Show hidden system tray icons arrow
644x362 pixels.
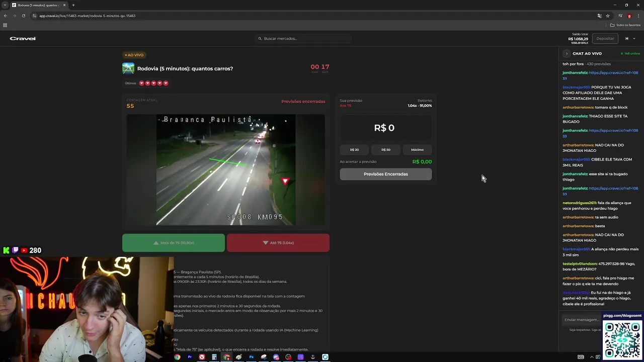click(x=592, y=357)
